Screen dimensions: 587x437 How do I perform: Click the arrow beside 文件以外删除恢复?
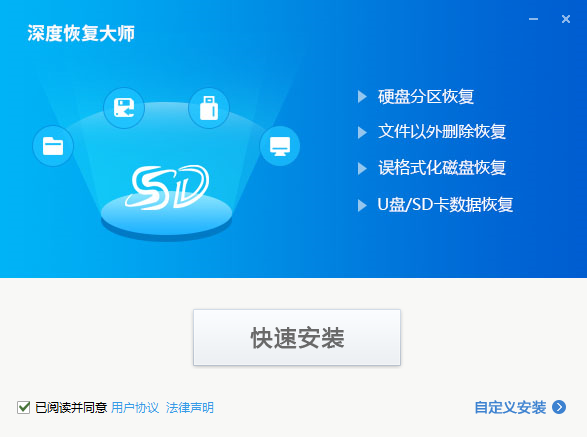coord(362,132)
